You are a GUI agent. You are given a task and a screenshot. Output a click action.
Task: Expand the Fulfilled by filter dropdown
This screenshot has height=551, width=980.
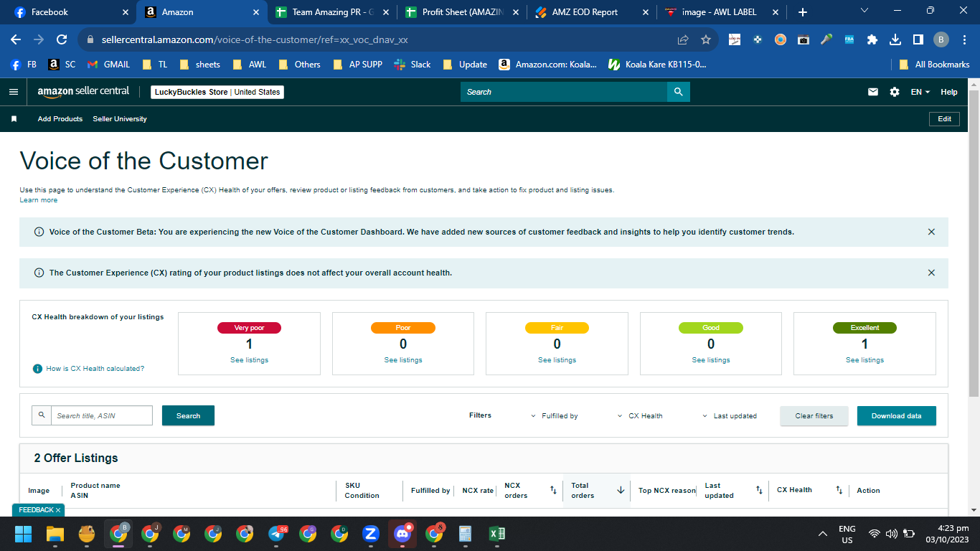click(555, 416)
